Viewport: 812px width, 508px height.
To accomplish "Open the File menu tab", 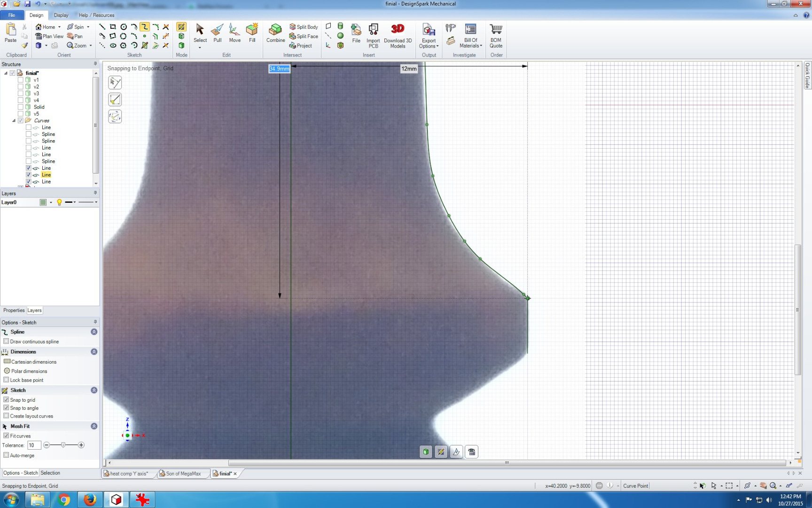I will pos(12,15).
